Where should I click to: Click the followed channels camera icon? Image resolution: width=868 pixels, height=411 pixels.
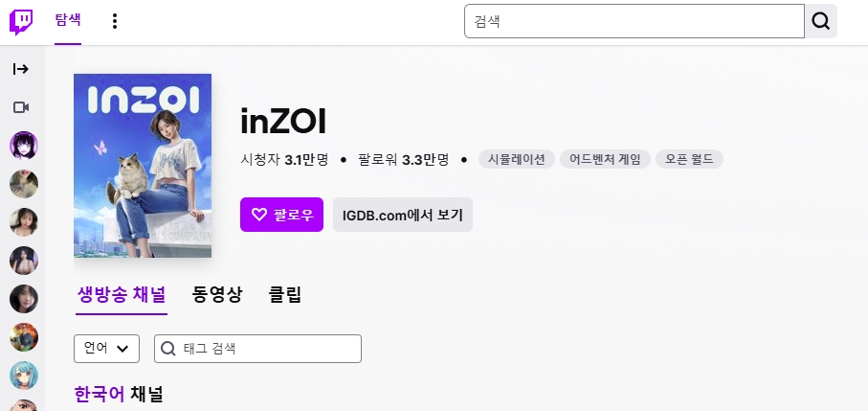pyautogui.click(x=21, y=107)
